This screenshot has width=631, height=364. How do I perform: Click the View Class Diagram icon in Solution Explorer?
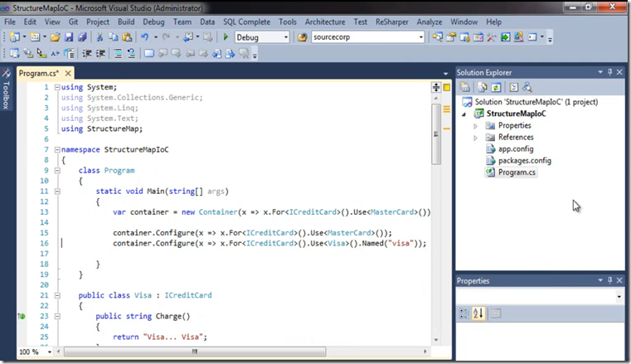pos(527,87)
